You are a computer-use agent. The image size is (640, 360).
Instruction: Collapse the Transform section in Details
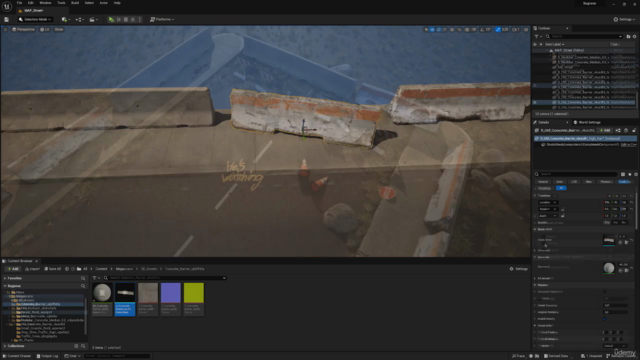click(535, 196)
